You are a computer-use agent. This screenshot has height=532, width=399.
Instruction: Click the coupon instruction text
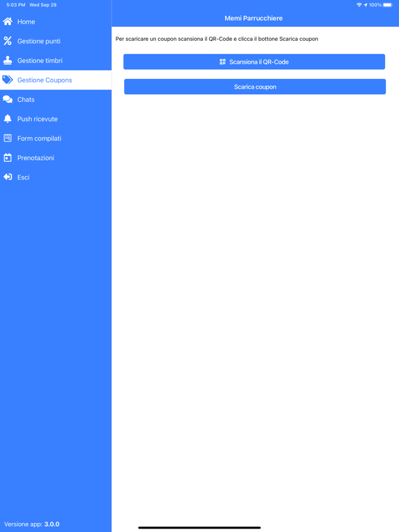(x=217, y=39)
